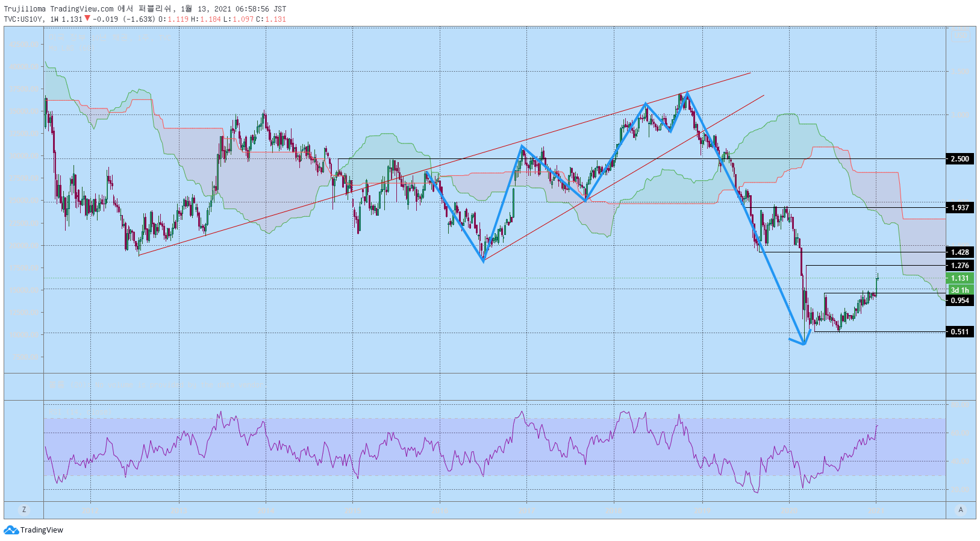Open the TradingView.com link in header
This screenshot has height=541, width=980.
click(82, 9)
